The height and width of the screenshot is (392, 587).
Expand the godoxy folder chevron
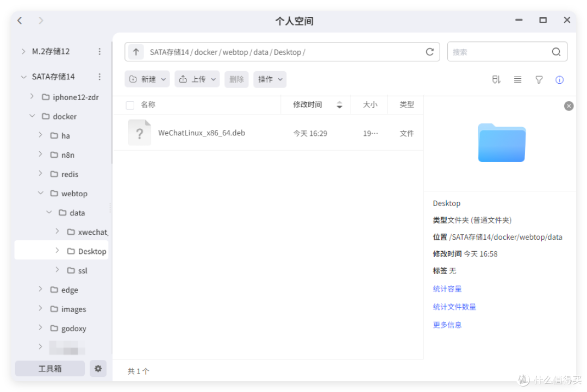coord(40,328)
